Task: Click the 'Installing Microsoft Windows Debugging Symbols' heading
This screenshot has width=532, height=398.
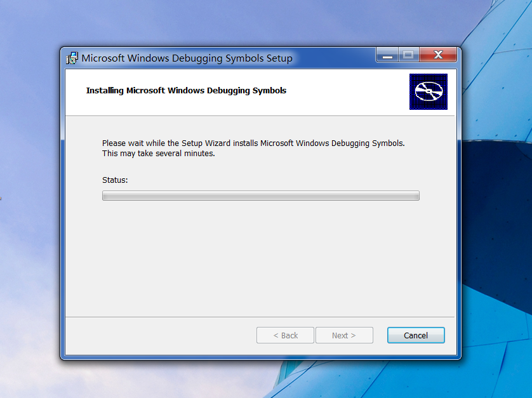Action: point(186,91)
